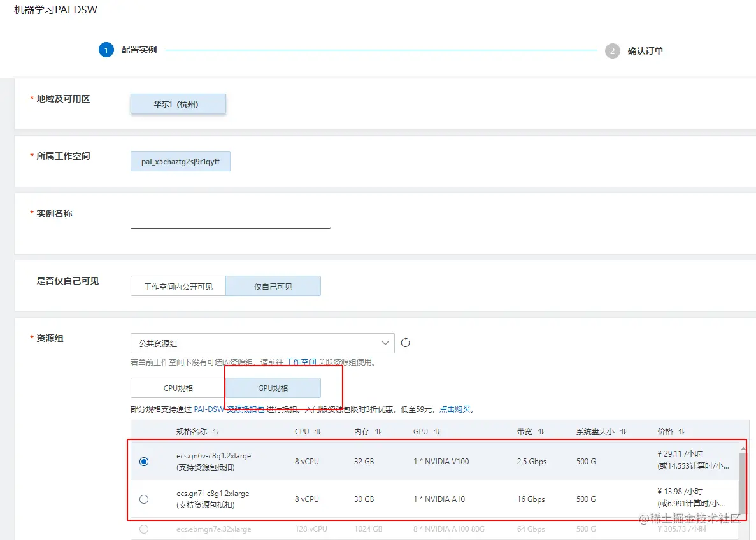
Task: Click 机器学习PAI DSW page title
Action: click(x=55, y=10)
